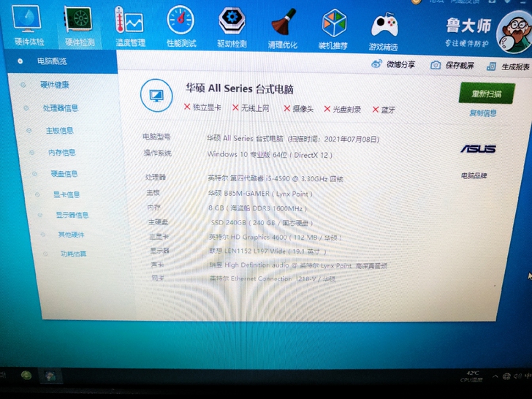Open 主板信息 sidebar item
This screenshot has height=399, width=532.
tap(59, 131)
